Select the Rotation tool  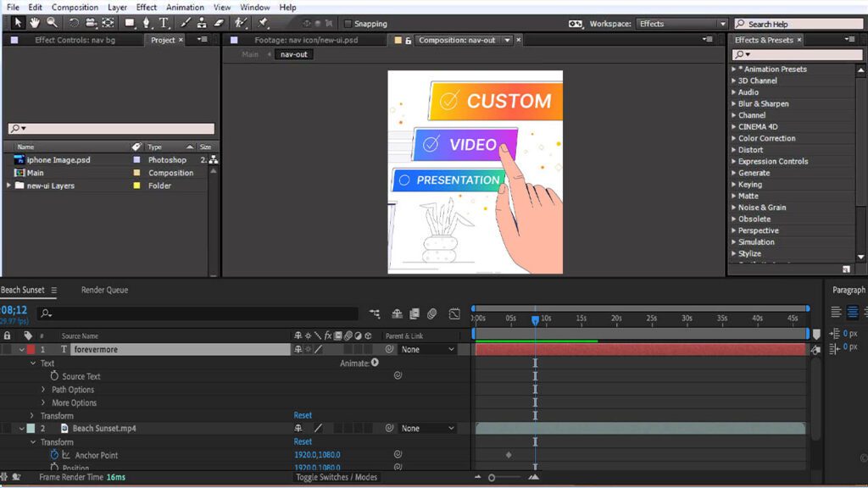[x=73, y=23]
